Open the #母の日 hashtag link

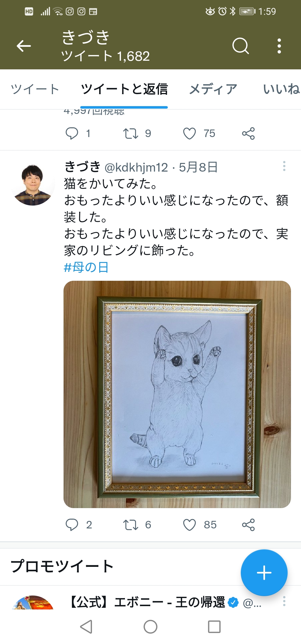pyautogui.click(x=86, y=267)
